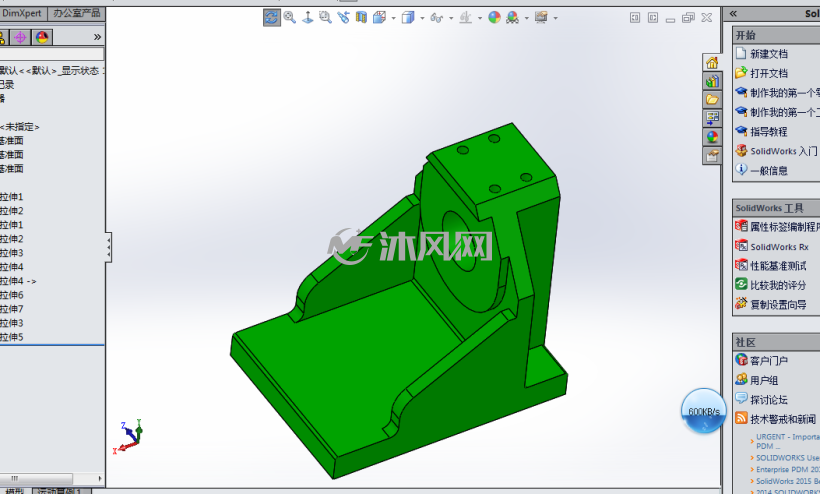
Task: Switch to the DimXpertManager crosshair tab
Action: click(20, 38)
